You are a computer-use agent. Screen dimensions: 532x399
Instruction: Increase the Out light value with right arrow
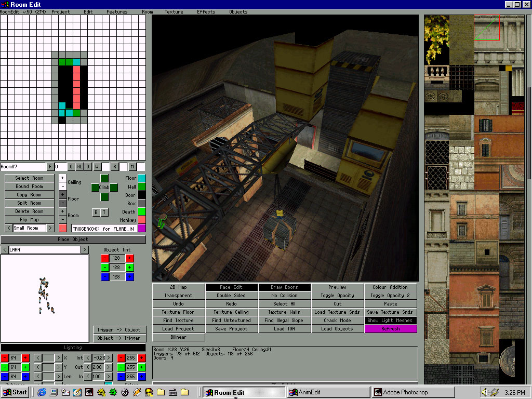click(x=109, y=367)
